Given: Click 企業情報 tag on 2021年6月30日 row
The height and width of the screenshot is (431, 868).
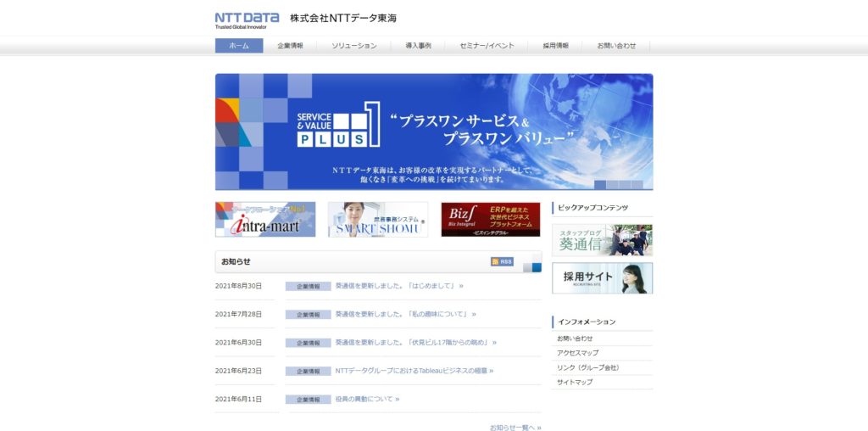Looking at the screenshot, I should coord(309,343).
